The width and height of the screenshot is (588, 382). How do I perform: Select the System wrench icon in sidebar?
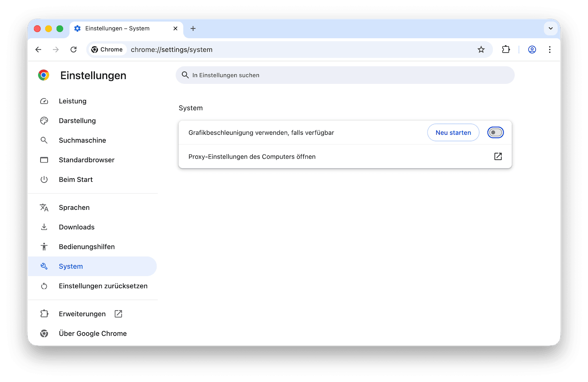click(x=44, y=266)
